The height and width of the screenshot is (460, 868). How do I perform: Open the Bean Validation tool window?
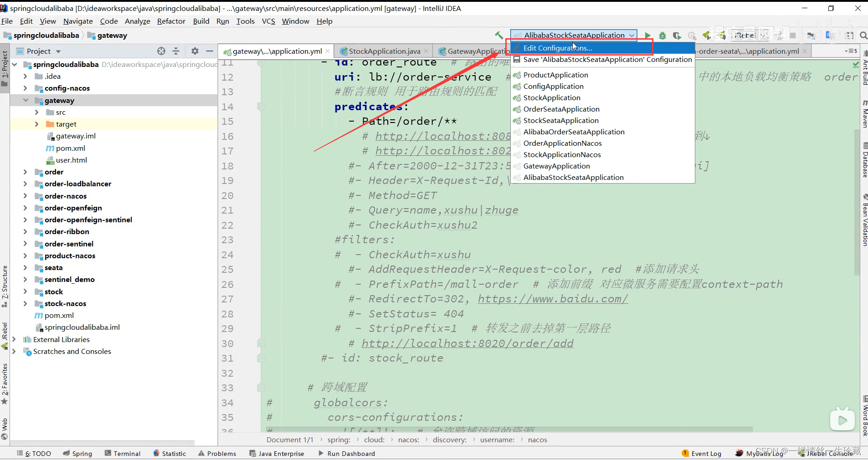(864, 220)
